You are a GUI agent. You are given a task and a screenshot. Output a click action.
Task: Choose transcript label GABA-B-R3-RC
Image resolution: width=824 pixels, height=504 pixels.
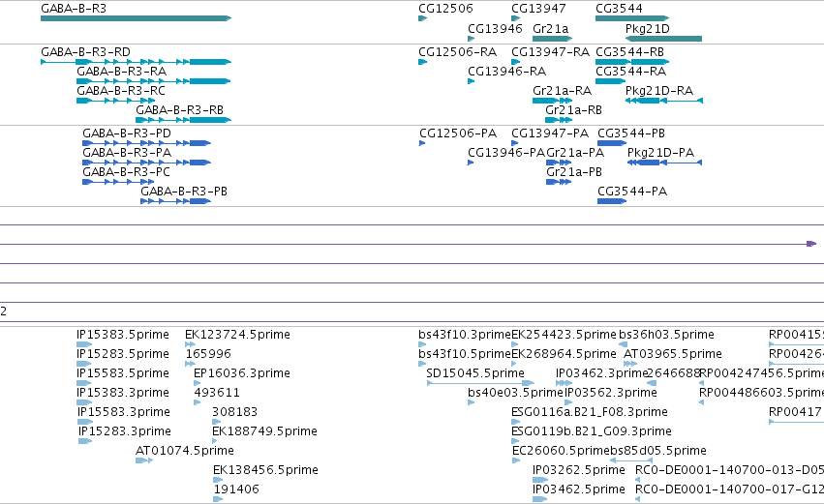121,91
